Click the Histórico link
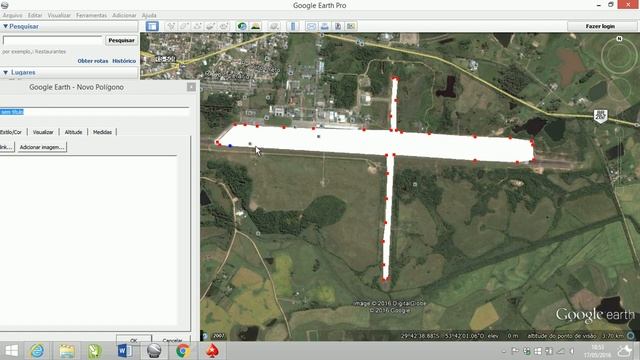 [124, 61]
